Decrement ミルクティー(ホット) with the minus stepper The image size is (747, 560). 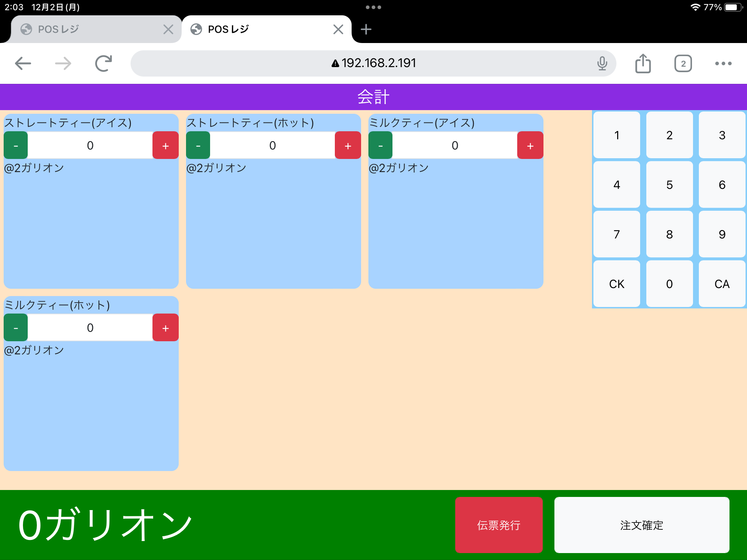16,327
